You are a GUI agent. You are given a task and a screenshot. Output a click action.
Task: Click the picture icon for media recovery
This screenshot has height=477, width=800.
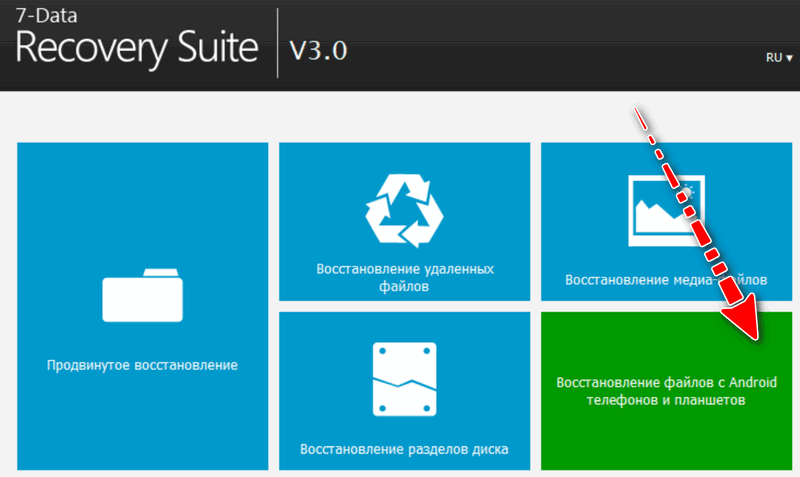click(x=666, y=211)
